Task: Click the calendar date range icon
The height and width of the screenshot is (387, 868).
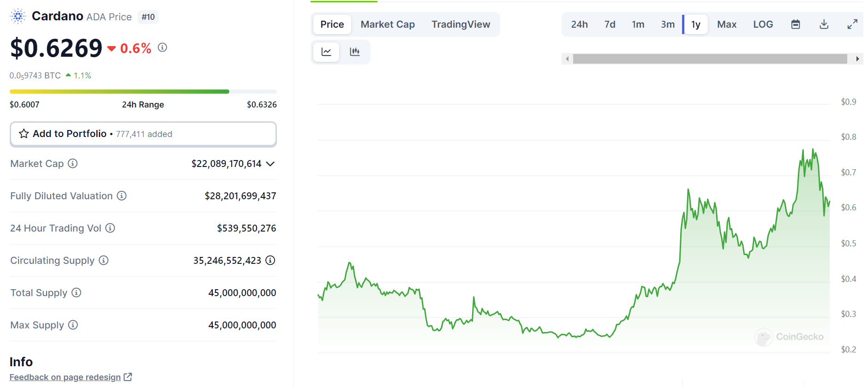Action: 796,24
